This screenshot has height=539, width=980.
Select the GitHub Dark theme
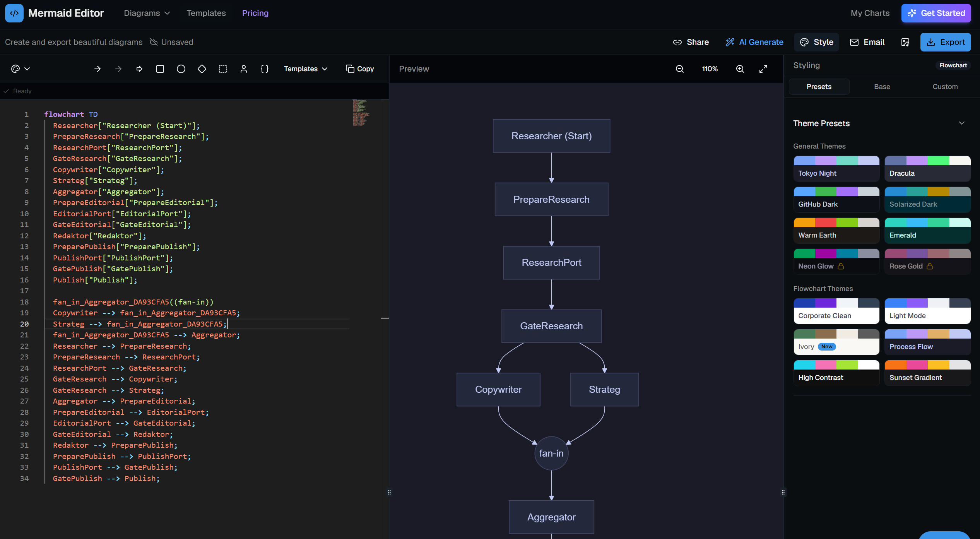[x=836, y=200]
